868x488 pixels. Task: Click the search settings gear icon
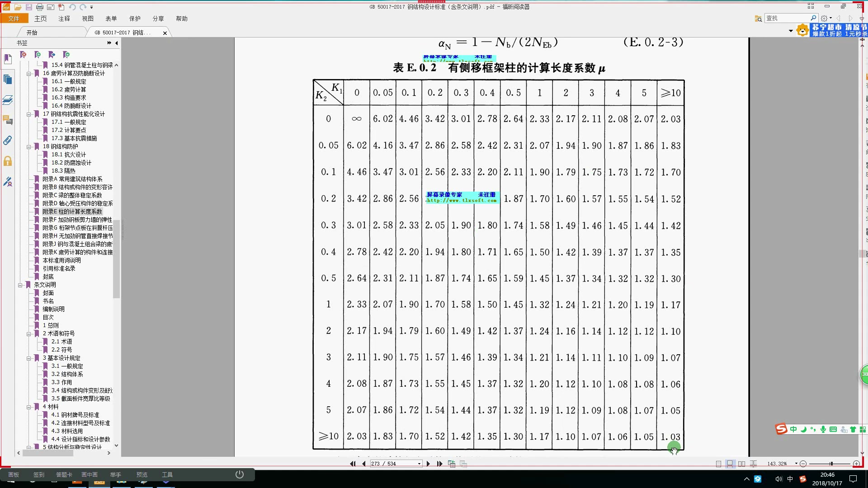824,19
